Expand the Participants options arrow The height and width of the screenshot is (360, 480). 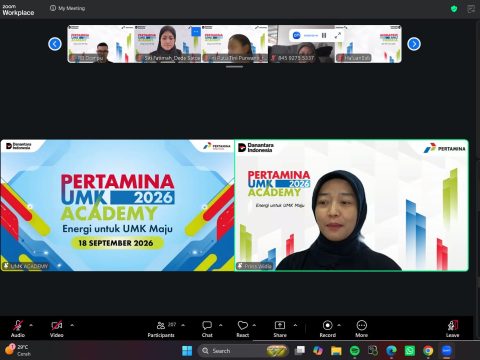coord(183,325)
